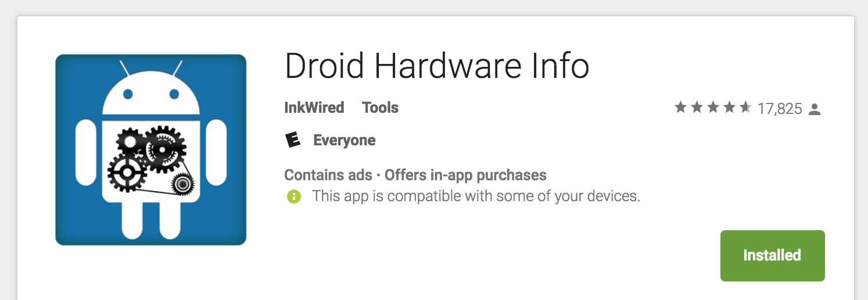Click the person icon beside the ratings count

pyautogui.click(x=815, y=109)
